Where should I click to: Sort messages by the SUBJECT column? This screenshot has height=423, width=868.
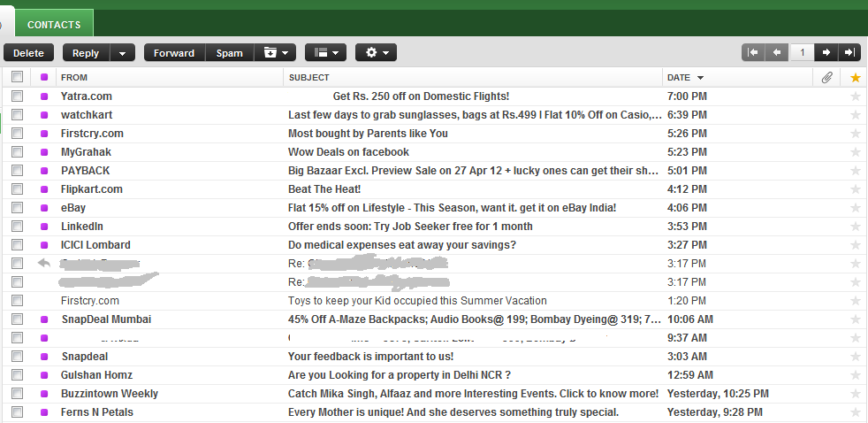point(308,78)
